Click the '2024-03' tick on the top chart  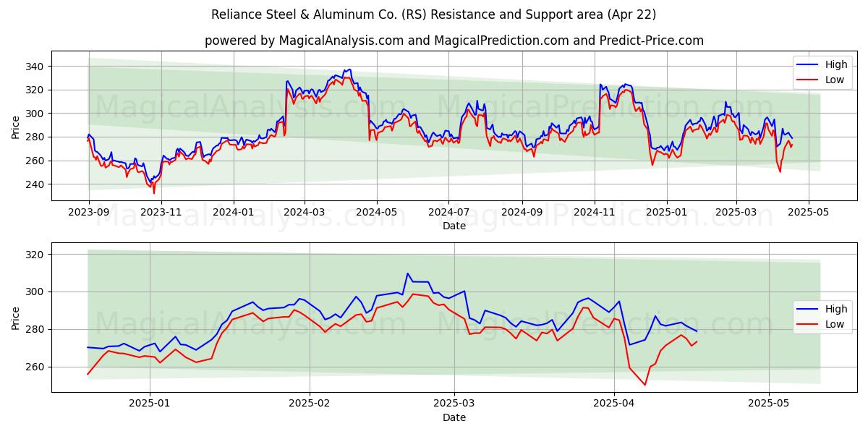tap(304, 213)
